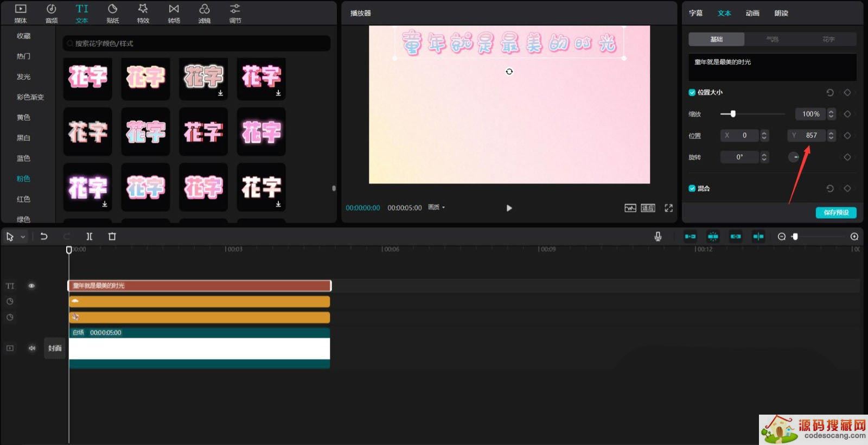868x445 pixels.
Task: Open the 画质 quality dropdown
Action: [x=436, y=207]
